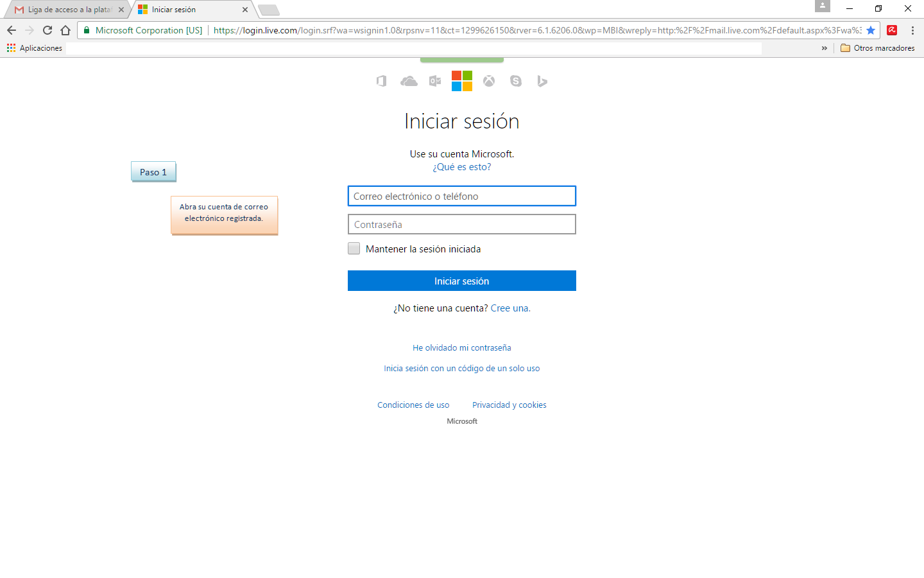Open the Chrome three-dot menu
924x578 pixels.
coord(912,30)
